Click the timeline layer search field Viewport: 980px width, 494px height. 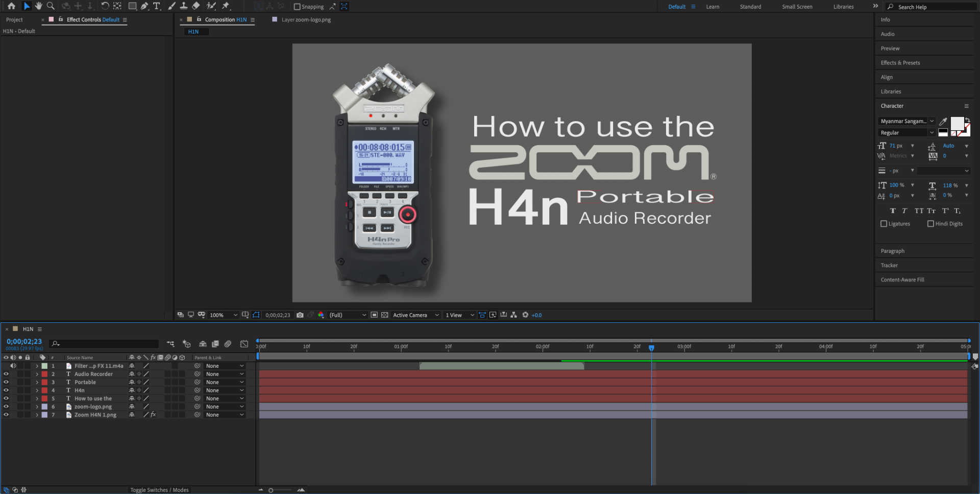(104, 344)
